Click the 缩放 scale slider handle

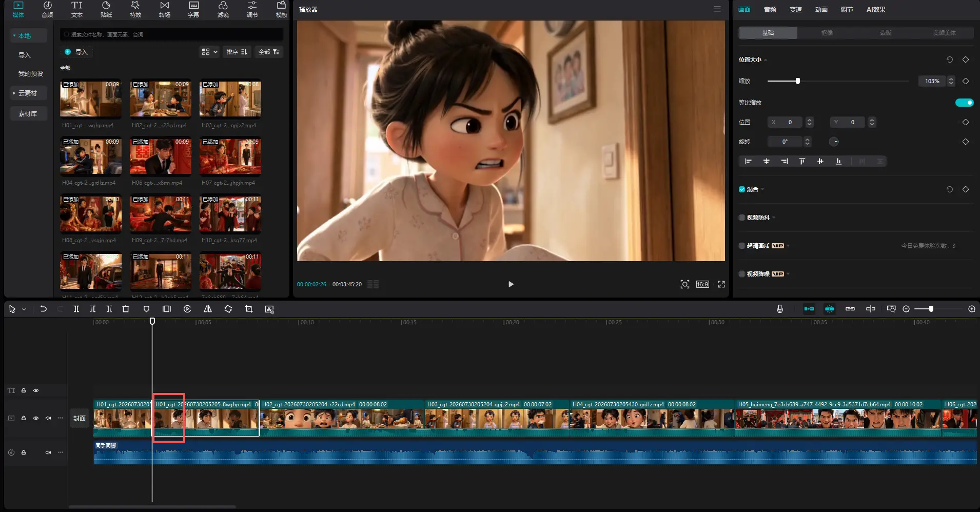(x=798, y=81)
